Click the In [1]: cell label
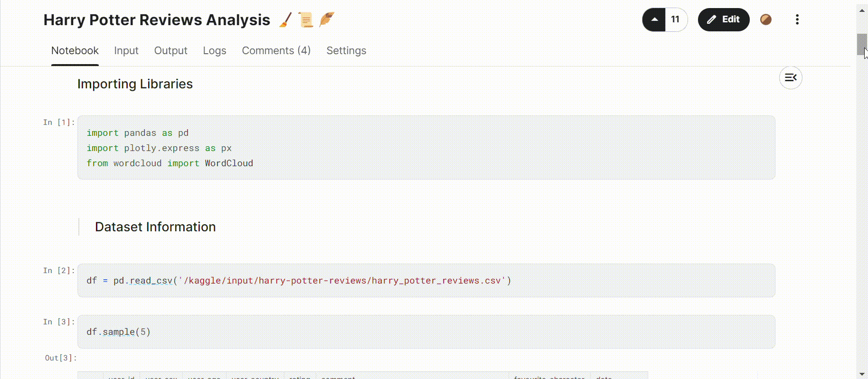 pyautogui.click(x=59, y=123)
